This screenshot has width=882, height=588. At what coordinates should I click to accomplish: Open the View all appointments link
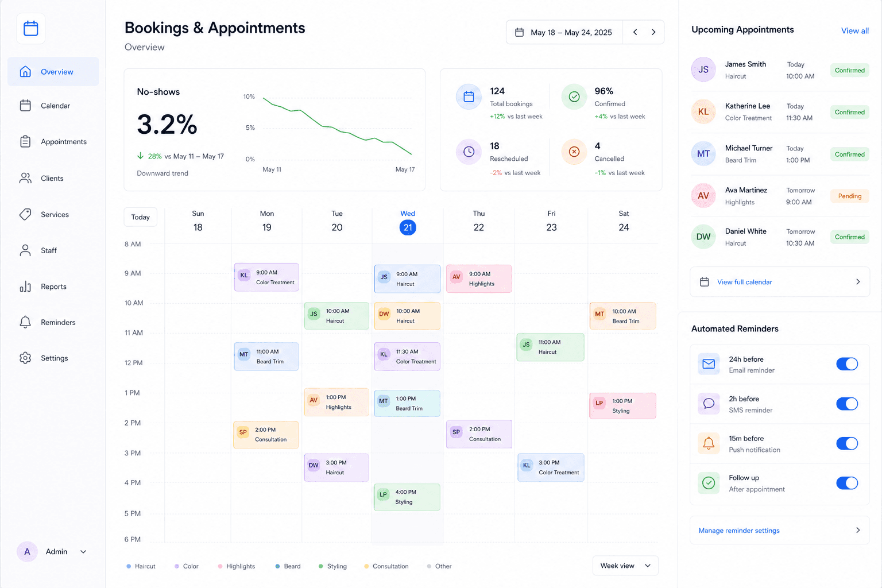pyautogui.click(x=854, y=30)
